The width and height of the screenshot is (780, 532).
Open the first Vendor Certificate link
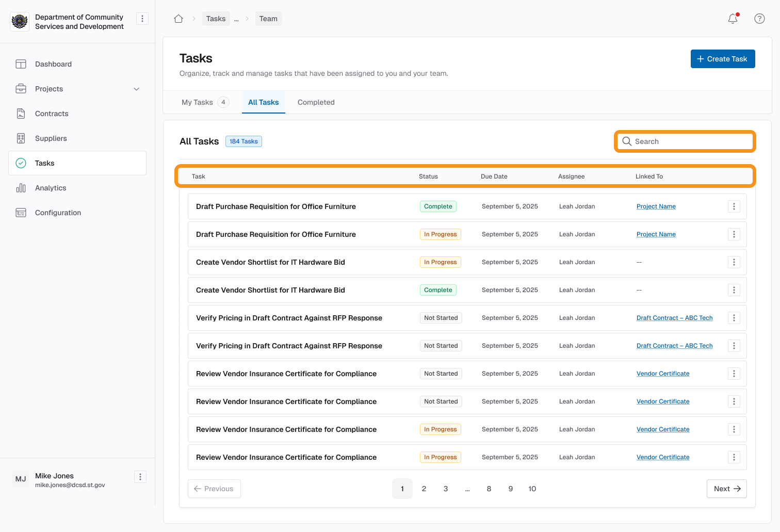663,374
